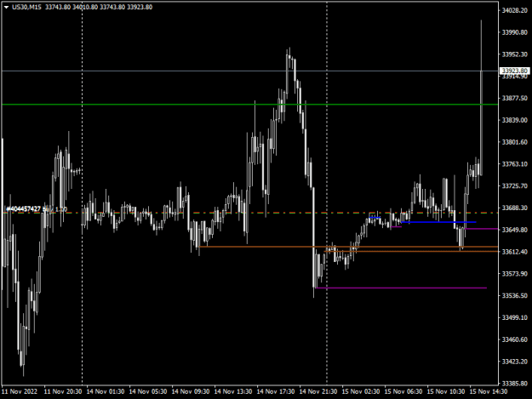The image size is (532, 399).
Task: Click the 33573.90 price scale label
Action: click(515, 274)
